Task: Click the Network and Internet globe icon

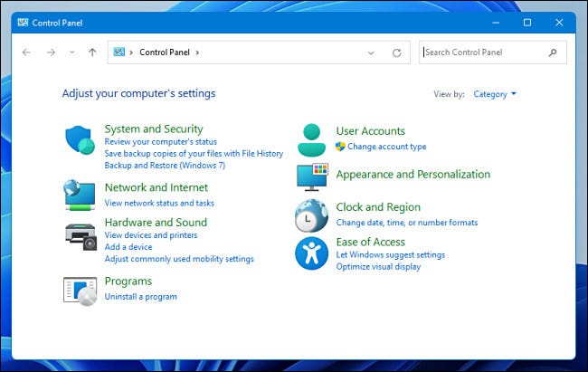Action: coord(80,195)
